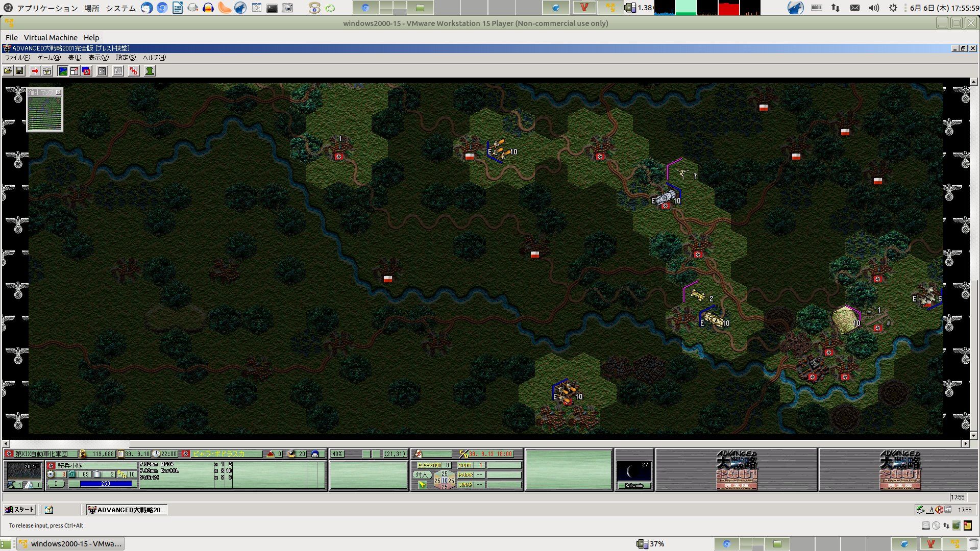
Task: Click the 7.92mm MG34 weapon row
Action: [186, 465]
